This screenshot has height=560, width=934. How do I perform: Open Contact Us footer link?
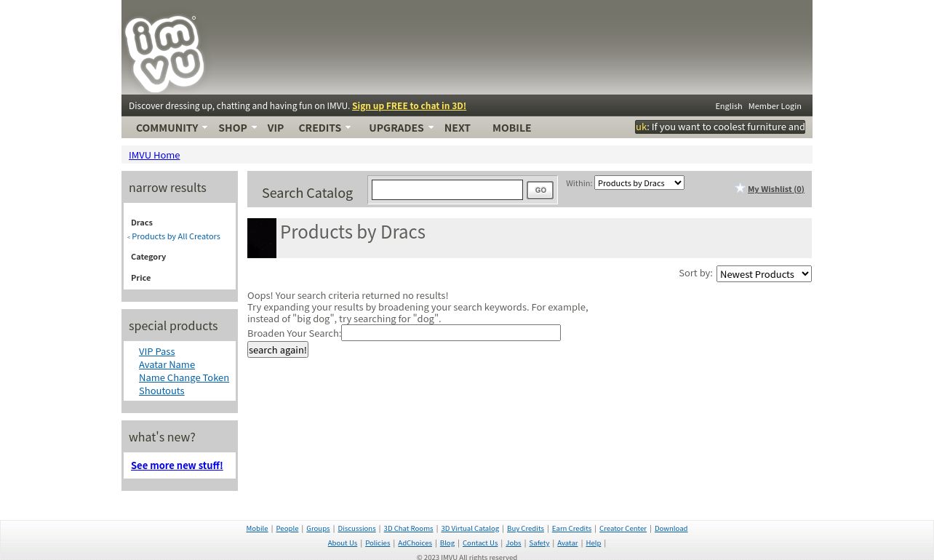coord(480,543)
